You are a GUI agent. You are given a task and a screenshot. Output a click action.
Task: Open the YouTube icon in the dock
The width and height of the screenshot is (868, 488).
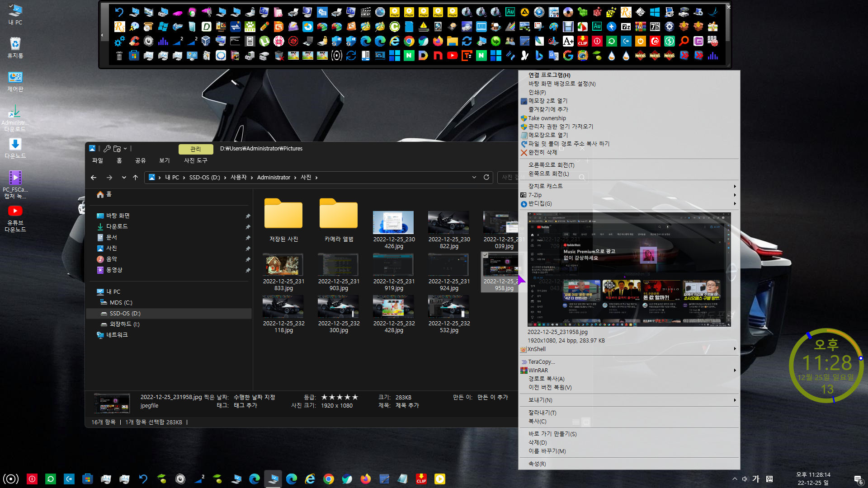point(453,56)
